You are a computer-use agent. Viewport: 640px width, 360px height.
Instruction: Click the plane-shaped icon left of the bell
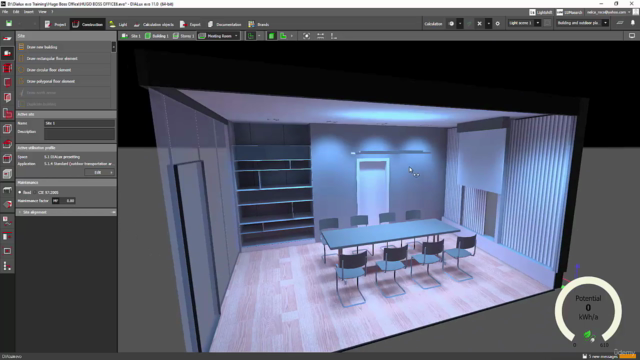(620, 23)
